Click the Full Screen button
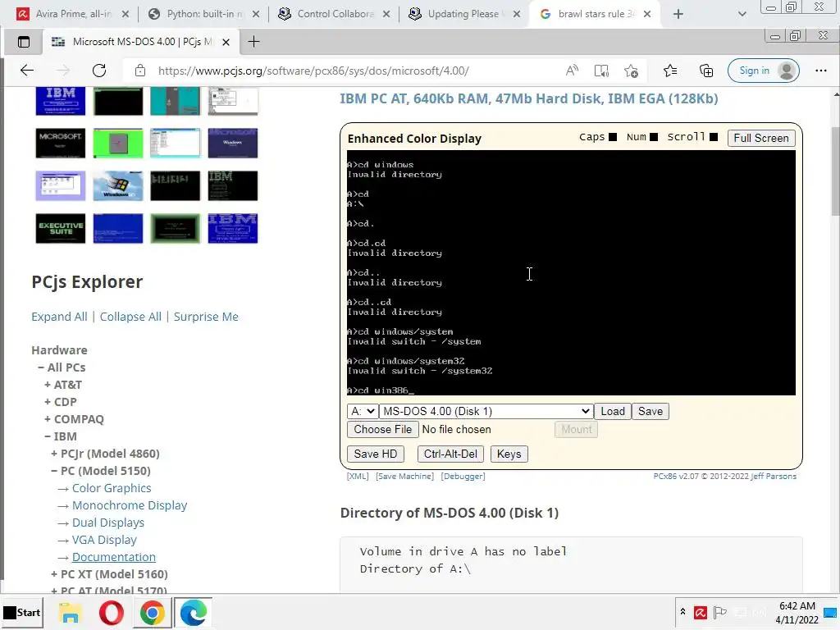The height and width of the screenshot is (630, 840). click(761, 138)
